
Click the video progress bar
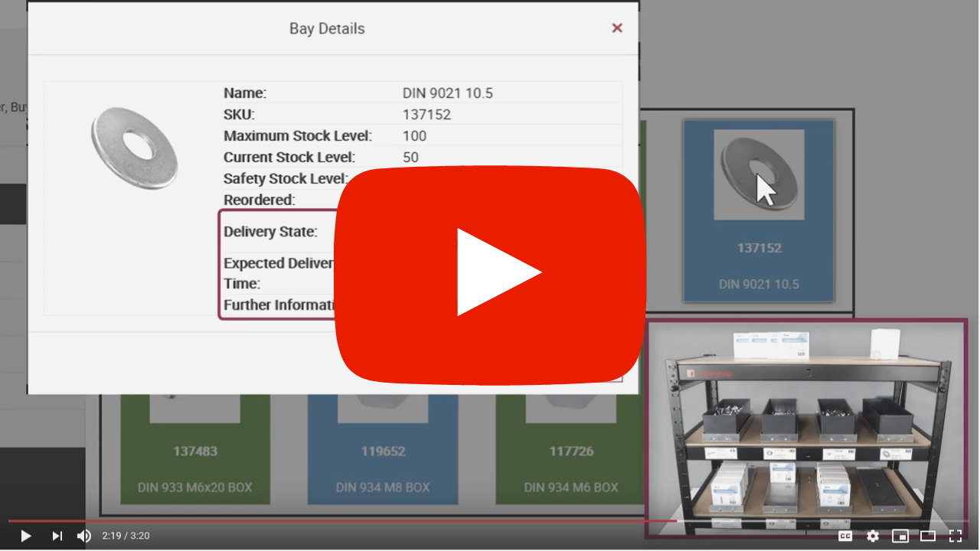(490, 520)
